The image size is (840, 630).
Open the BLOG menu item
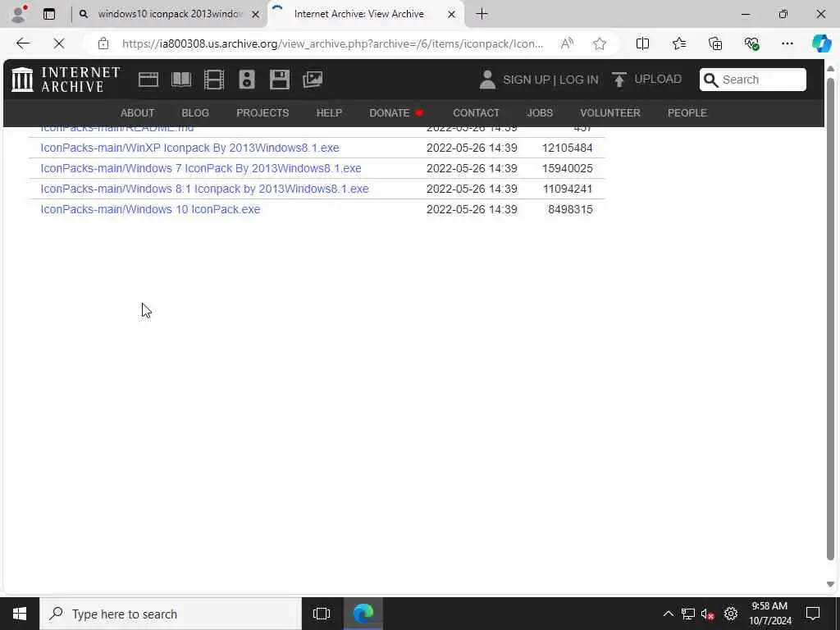tap(195, 113)
